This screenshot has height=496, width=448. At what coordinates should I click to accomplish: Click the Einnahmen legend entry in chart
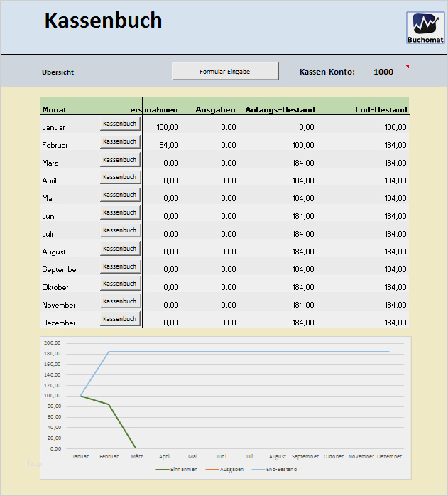pos(176,470)
